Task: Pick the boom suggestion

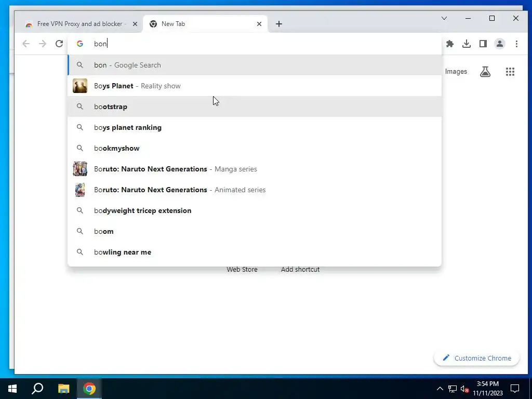Action: [x=255, y=231]
